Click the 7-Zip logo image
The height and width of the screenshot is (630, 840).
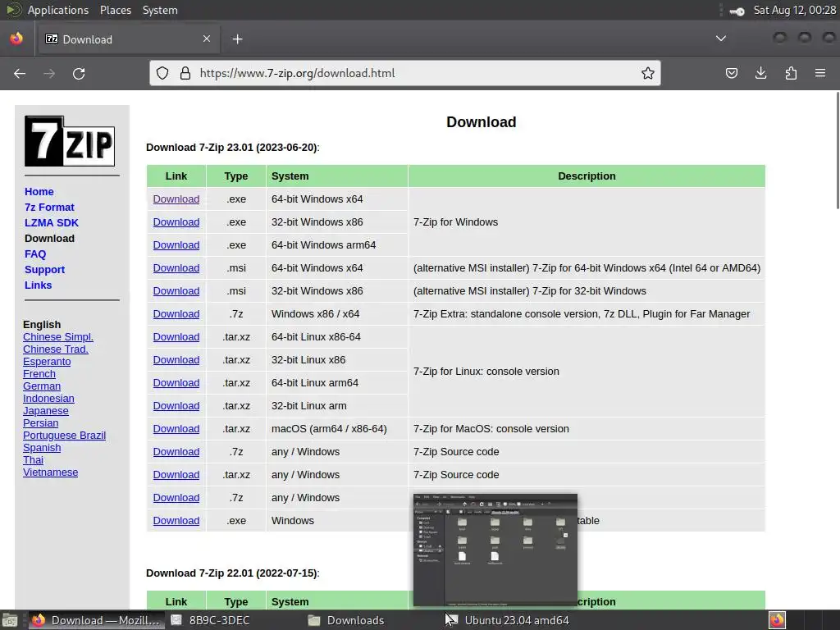[x=70, y=141]
